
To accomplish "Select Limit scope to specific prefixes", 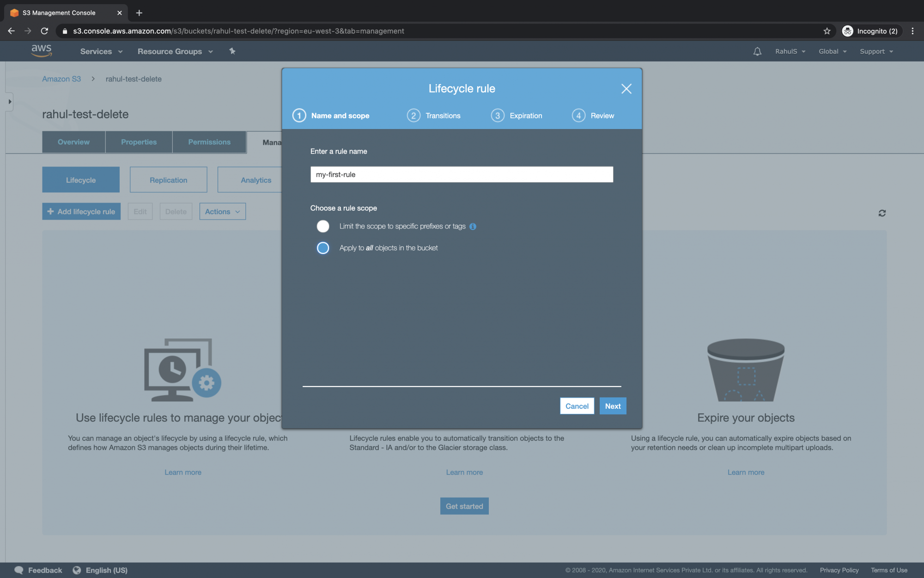I will tap(322, 227).
